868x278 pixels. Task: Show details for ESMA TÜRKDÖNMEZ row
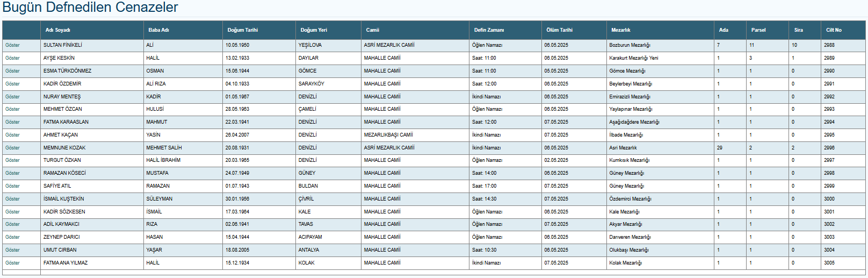12,71
